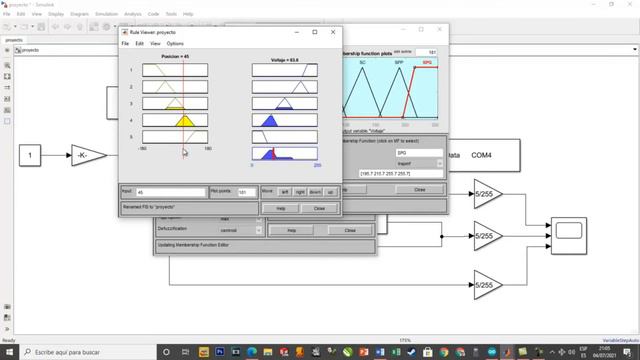This screenshot has width=640, height=360.
Task: Open the MATLAB taskbar icon
Action: point(507,352)
